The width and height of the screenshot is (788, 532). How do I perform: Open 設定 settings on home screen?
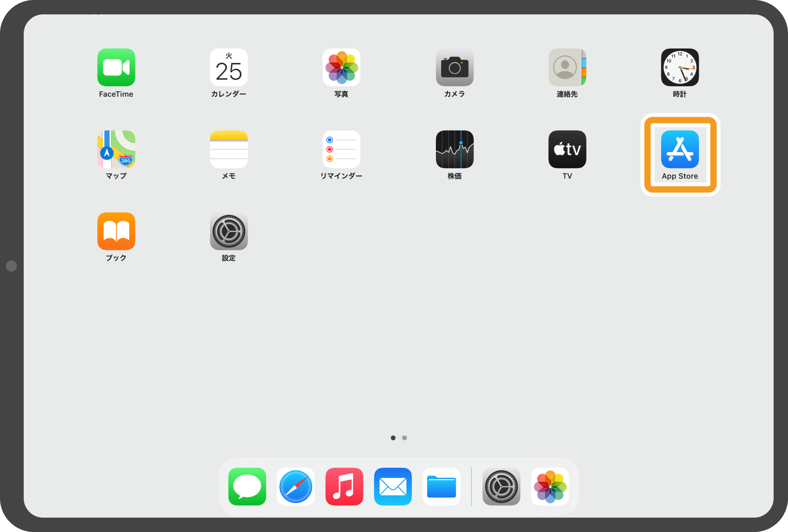pyautogui.click(x=229, y=231)
